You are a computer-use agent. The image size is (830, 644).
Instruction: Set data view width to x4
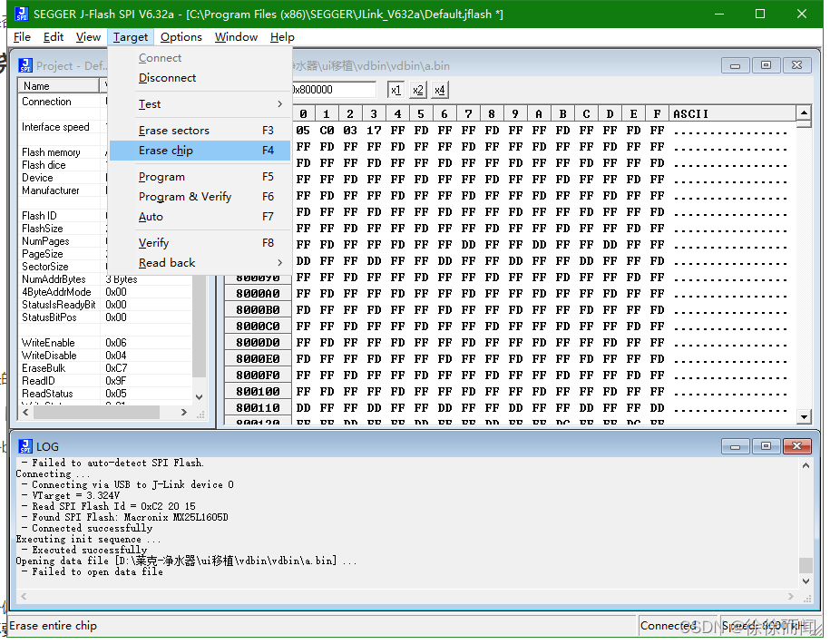point(439,90)
